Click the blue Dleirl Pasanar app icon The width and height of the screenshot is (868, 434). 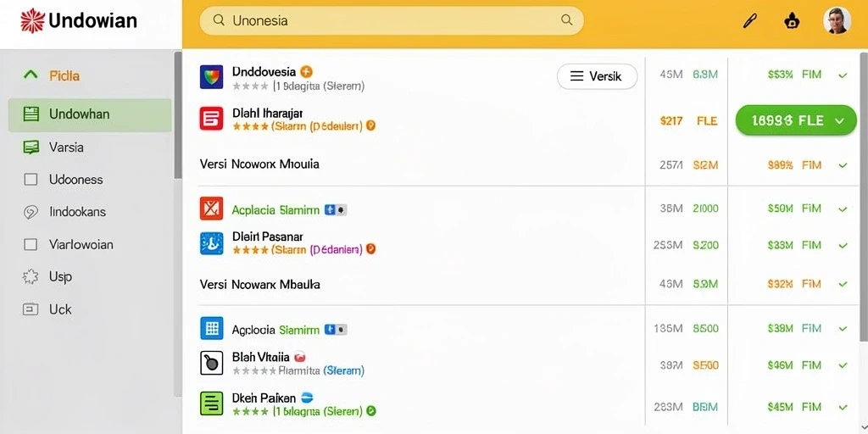pyautogui.click(x=211, y=243)
